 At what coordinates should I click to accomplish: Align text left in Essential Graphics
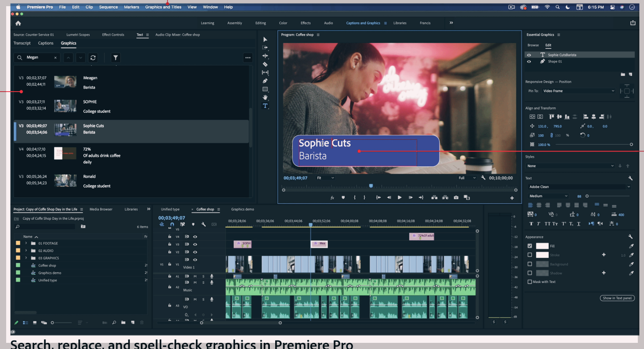point(530,205)
